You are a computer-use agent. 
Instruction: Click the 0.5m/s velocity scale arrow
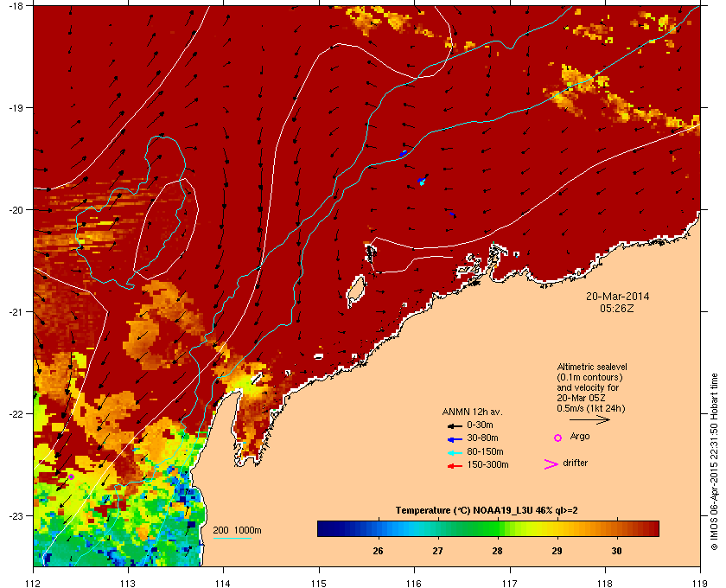(589, 420)
